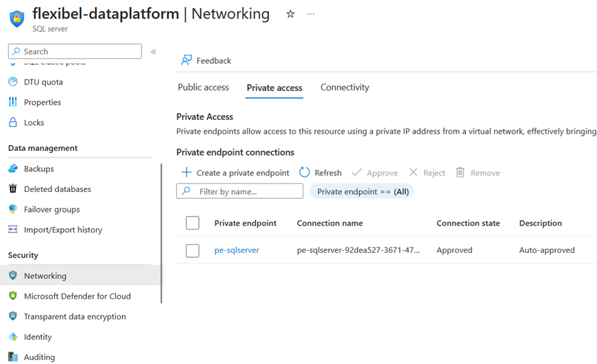Screen dimensions: 597x364
Task: Select the Private access tab
Action: (x=274, y=88)
